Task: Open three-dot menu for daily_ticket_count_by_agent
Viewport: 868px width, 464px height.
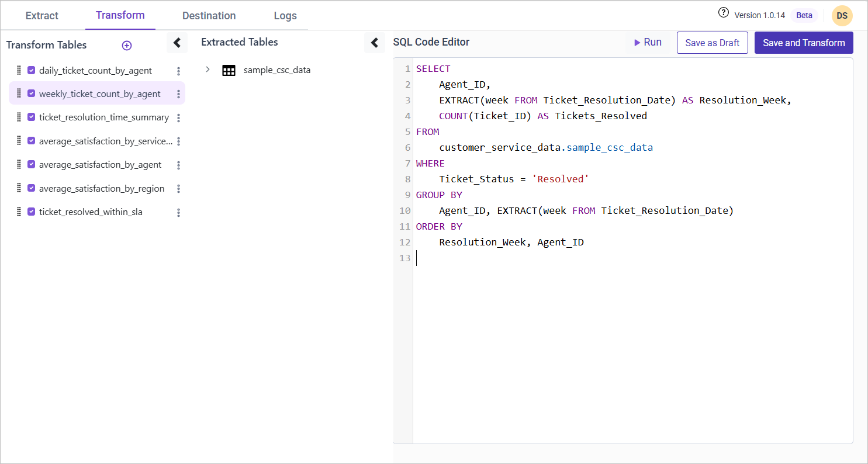Action: [x=178, y=71]
